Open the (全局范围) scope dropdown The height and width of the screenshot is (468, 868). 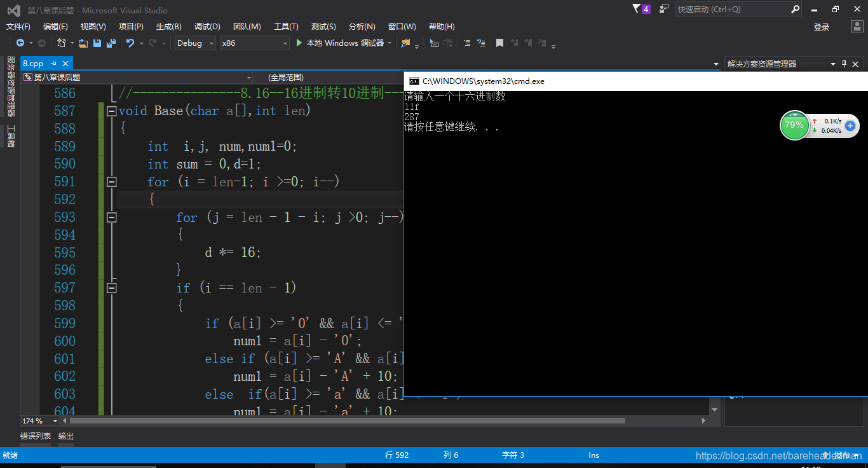click(329, 77)
